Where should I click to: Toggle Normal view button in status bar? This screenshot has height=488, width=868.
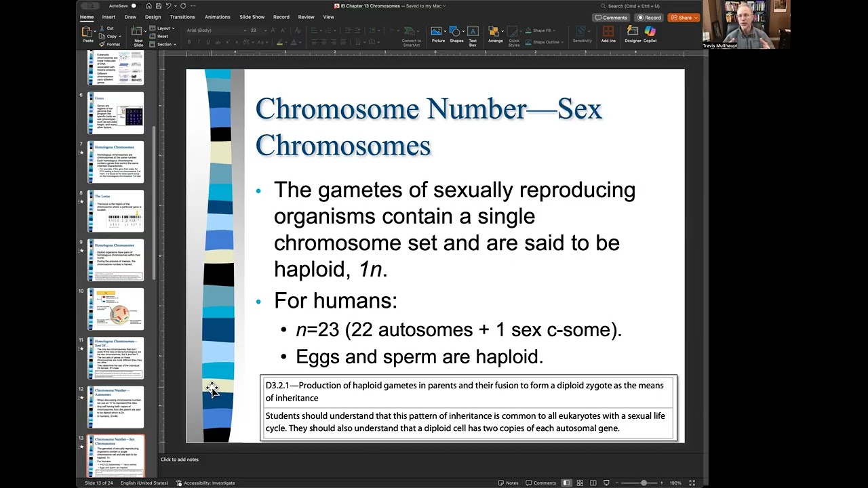[566, 483]
